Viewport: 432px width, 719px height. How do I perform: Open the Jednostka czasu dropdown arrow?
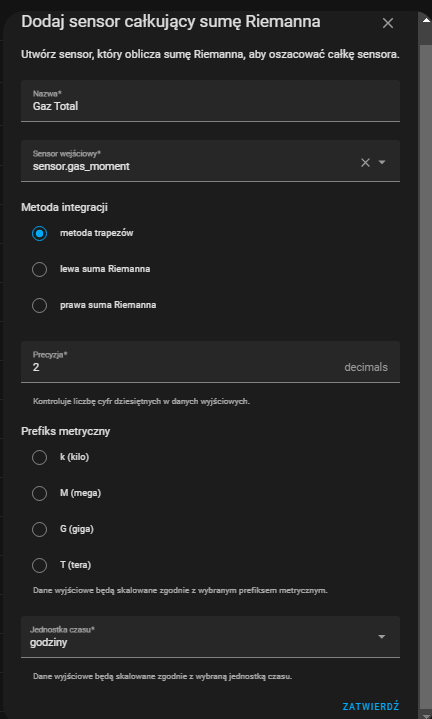[x=382, y=637]
